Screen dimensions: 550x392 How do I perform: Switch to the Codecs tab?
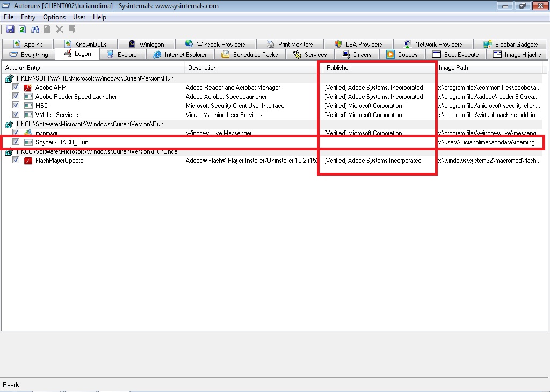(402, 55)
